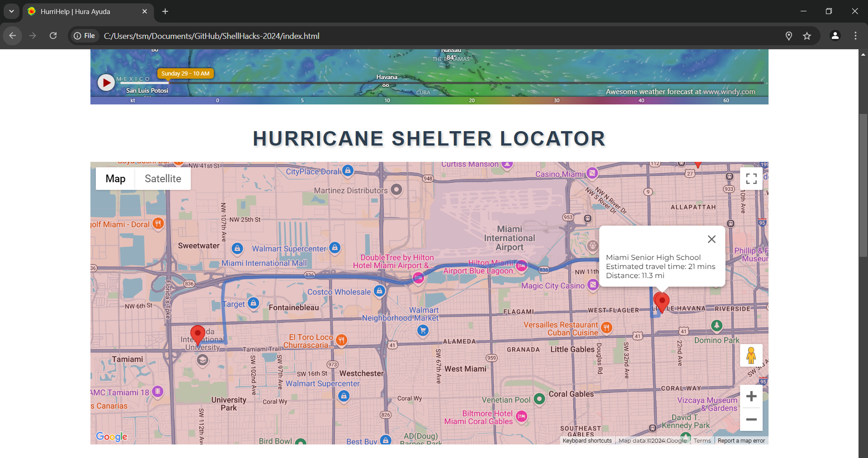Screen dimensions: 868x458
Task: Click the Biltmore Hotel Miami Coral Gables pin
Action: tap(522, 416)
